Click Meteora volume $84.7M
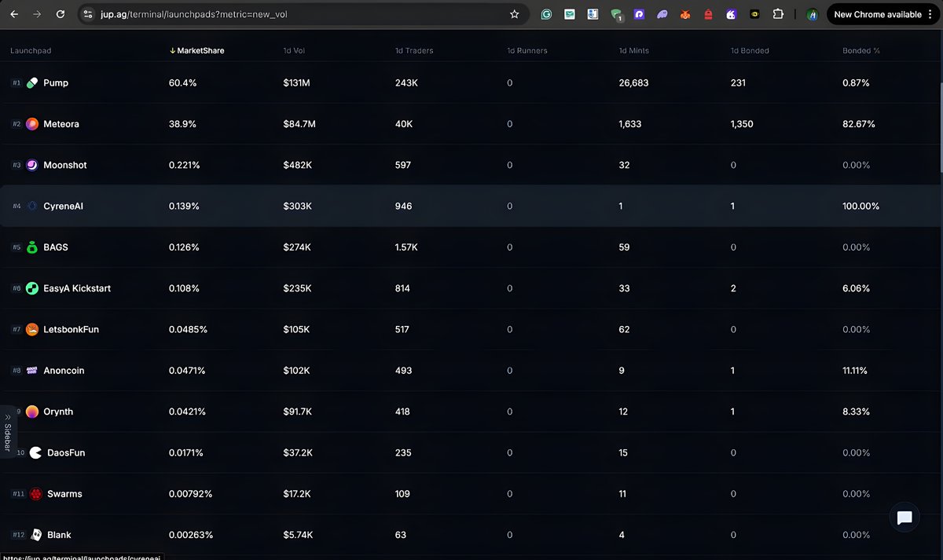 299,124
